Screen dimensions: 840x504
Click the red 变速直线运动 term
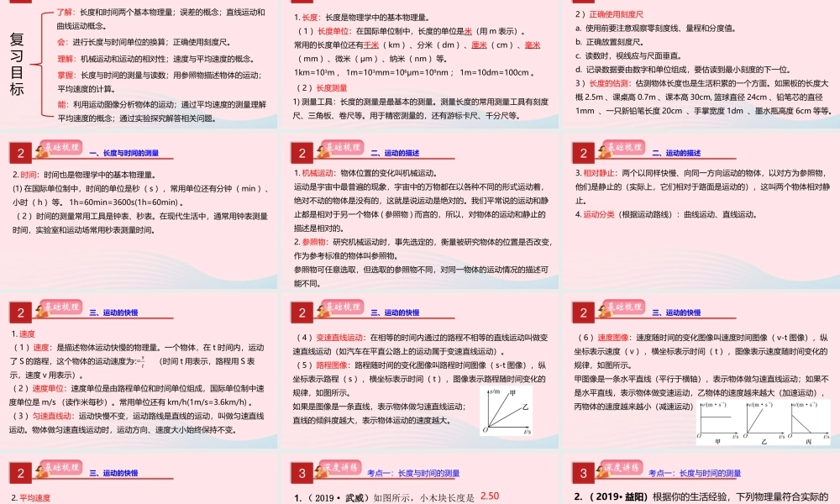coord(339,338)
